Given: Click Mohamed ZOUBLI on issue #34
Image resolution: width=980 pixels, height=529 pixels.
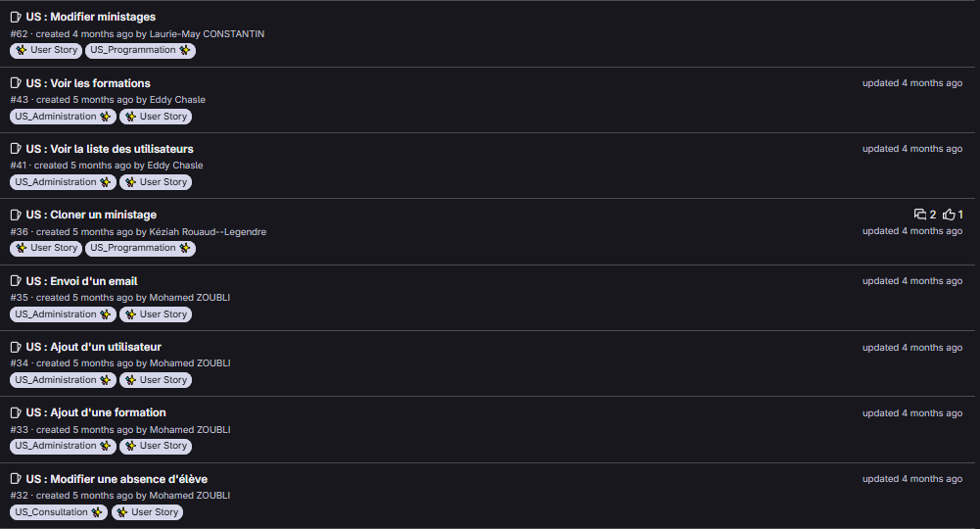Looking at the screenshot, I should (x=190, y=363).
